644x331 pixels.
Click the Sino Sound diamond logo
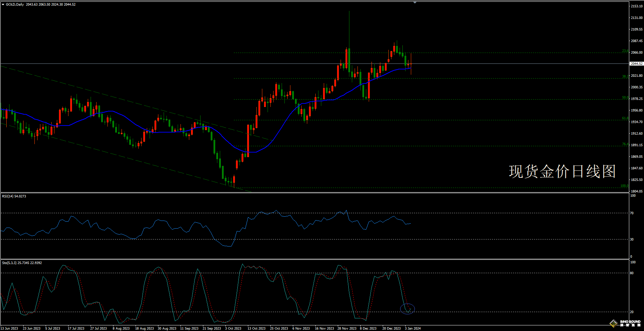(614, 323)
